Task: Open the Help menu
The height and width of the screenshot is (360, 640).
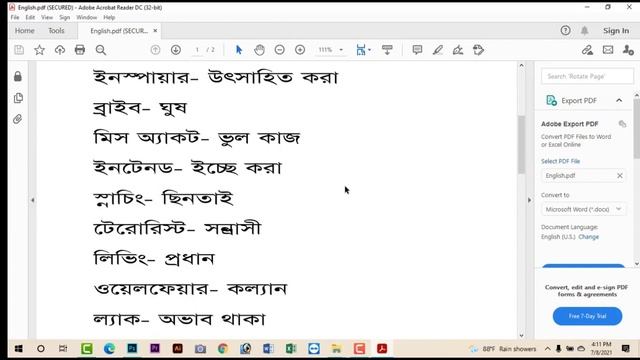Action: [x=109, y=18]
